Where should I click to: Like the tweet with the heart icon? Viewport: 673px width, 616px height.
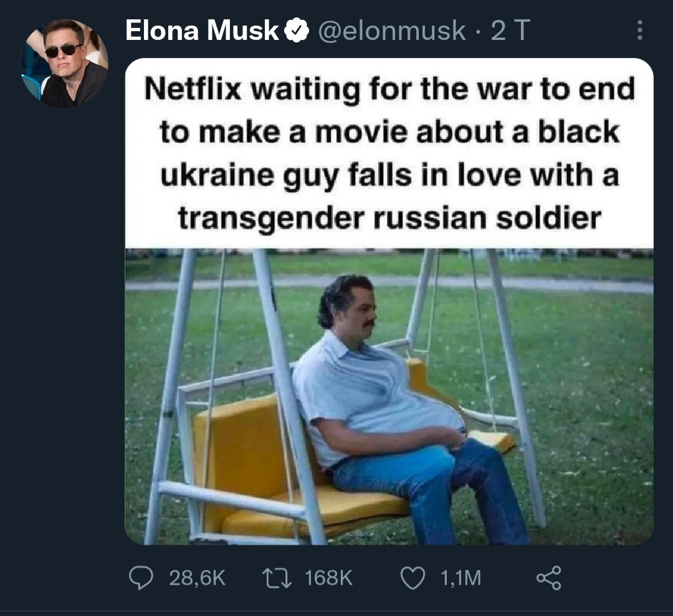click(413, 578)
